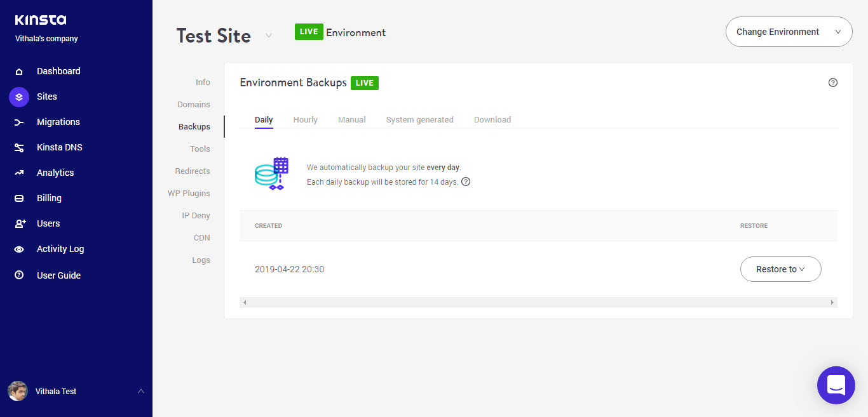Click the Billing card icon

click(x=19, y=199)
